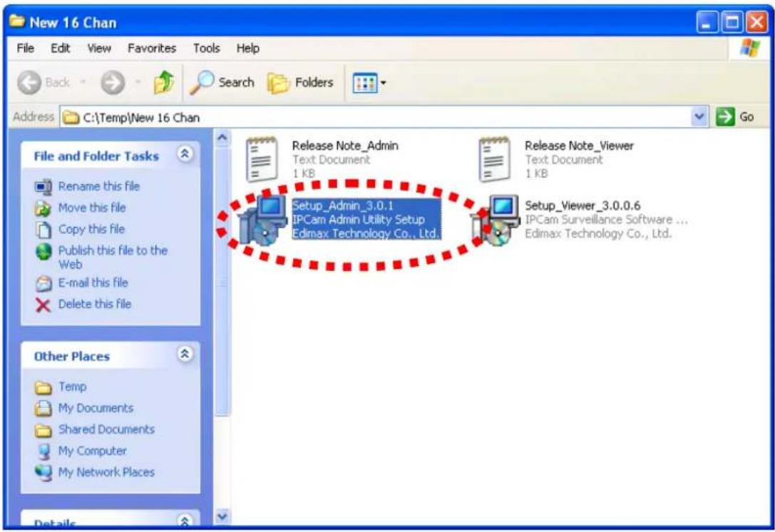This screenshot has width=775, height=532.
Task: Close the New 16 Chan window
Action: coord(756,22)
